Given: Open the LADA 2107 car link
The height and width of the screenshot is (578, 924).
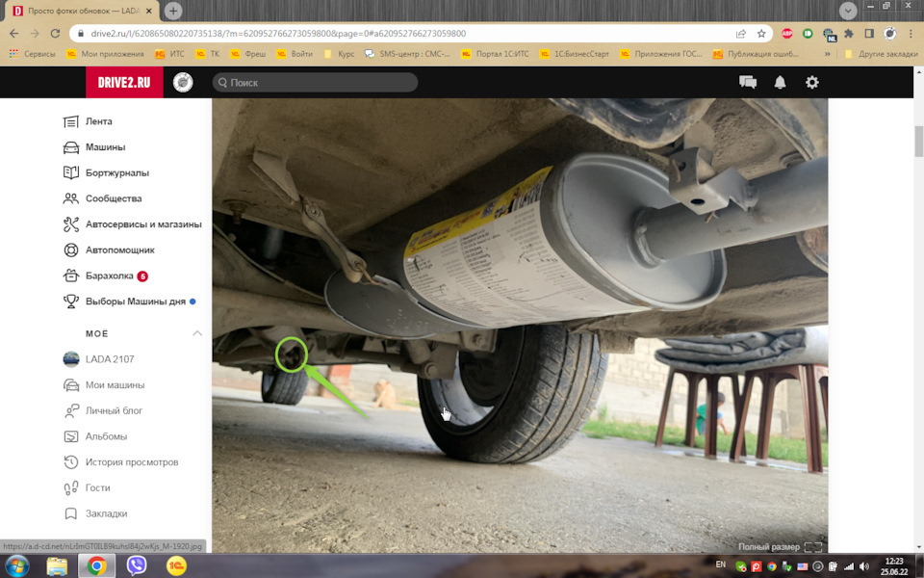Looking at the screenshot, I should [109, 359].
